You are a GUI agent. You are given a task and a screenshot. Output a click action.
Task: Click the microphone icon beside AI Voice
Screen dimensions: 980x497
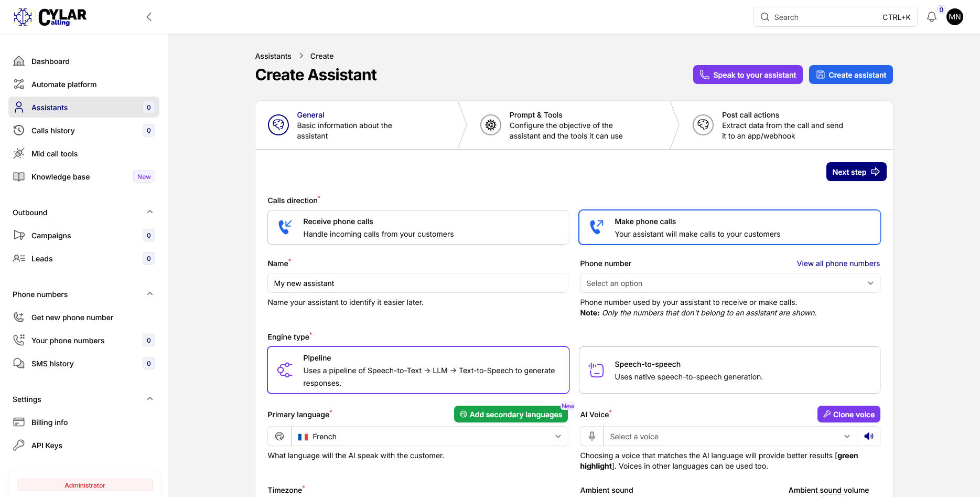[x=592, y=436]
